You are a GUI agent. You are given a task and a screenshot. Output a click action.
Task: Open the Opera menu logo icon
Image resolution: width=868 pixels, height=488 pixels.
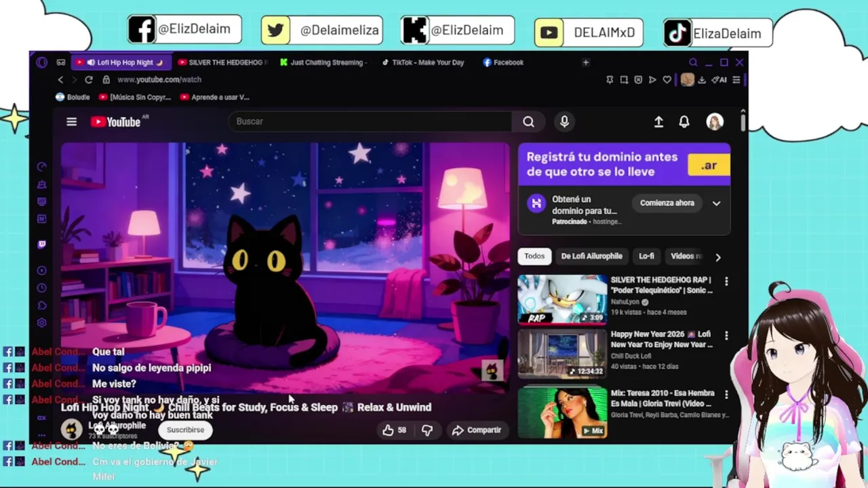click(x=42, y=62)
